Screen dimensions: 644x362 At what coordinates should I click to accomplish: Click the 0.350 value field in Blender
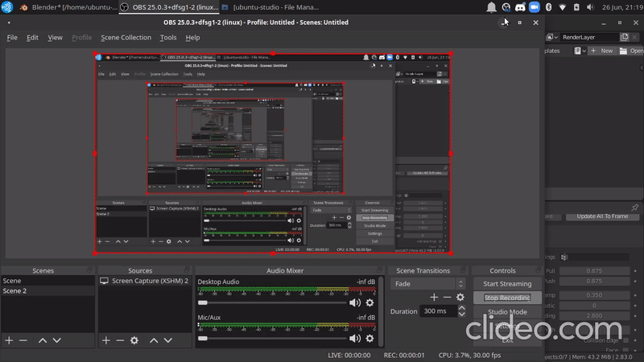pyautogui.click(x=594, y=294)
